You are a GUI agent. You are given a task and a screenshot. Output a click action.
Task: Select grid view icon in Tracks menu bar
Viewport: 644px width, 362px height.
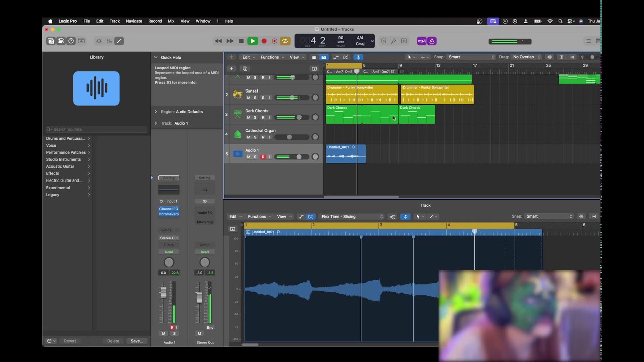(x=314, y=57)
